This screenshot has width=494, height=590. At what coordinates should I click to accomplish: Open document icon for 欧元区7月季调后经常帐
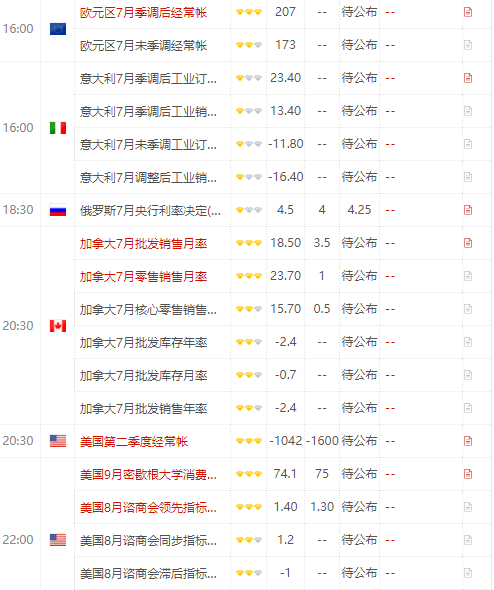[x=468, y=12]
